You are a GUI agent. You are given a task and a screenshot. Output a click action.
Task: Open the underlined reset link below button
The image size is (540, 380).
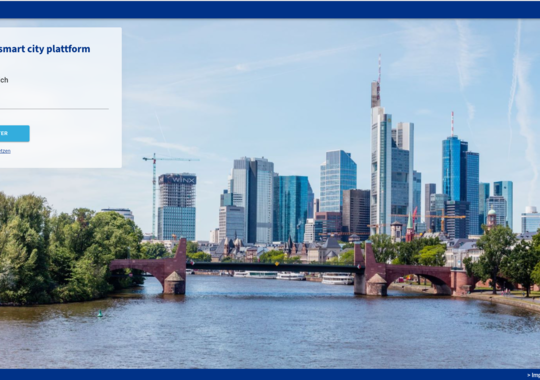point(5,151)
